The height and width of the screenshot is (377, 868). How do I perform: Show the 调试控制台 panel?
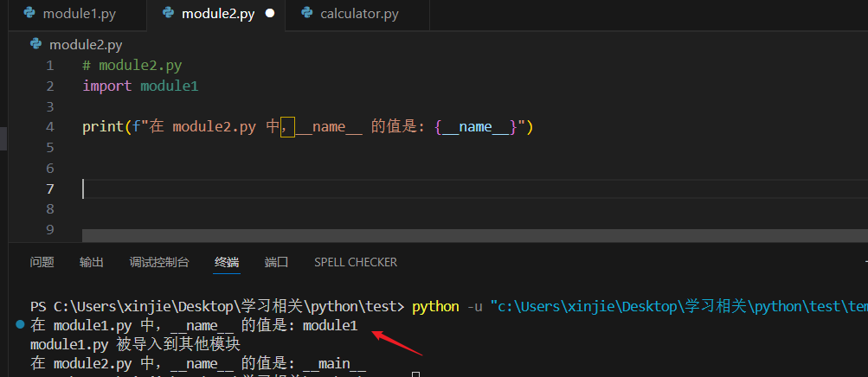click(x=159, y=262)
